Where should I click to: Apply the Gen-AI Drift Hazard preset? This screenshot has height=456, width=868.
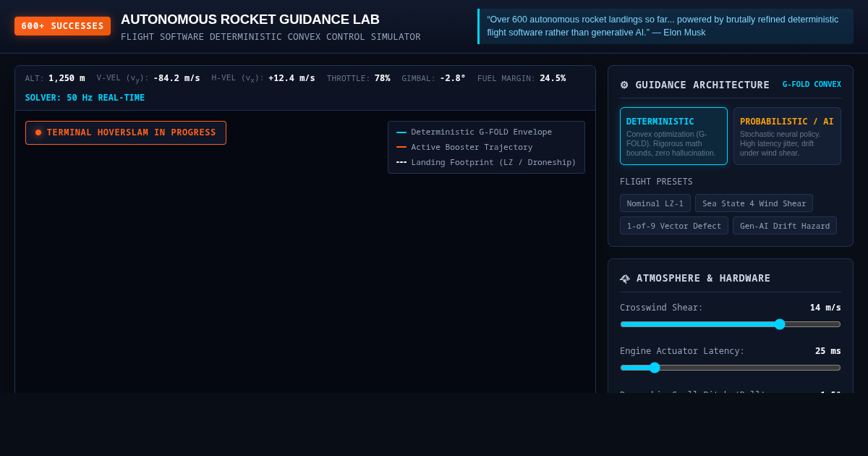click(x=785, y=226)
